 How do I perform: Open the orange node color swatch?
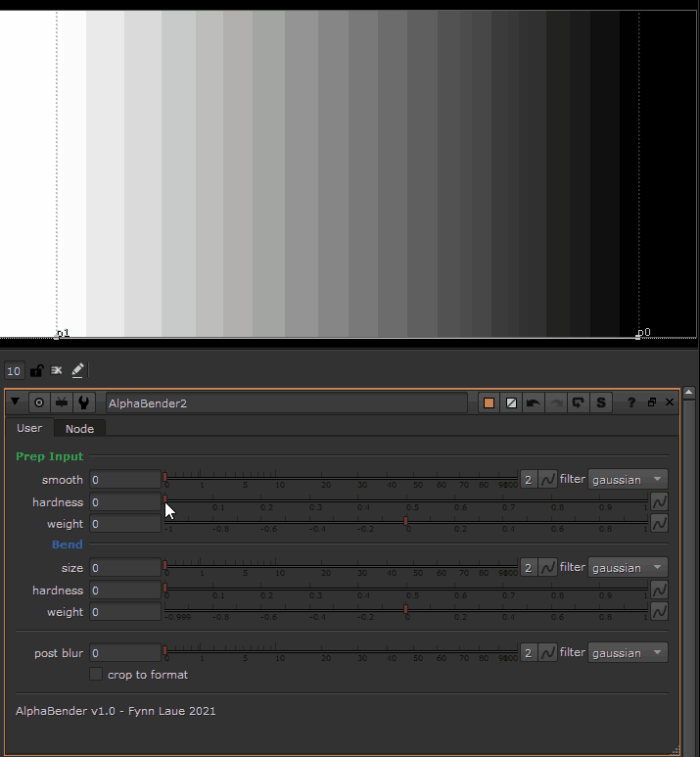[490, 402]
